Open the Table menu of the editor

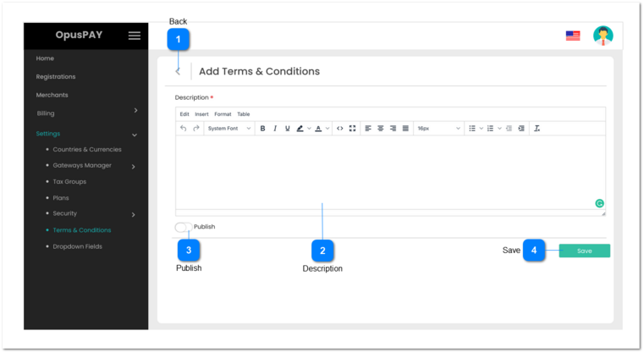point(244,114)
